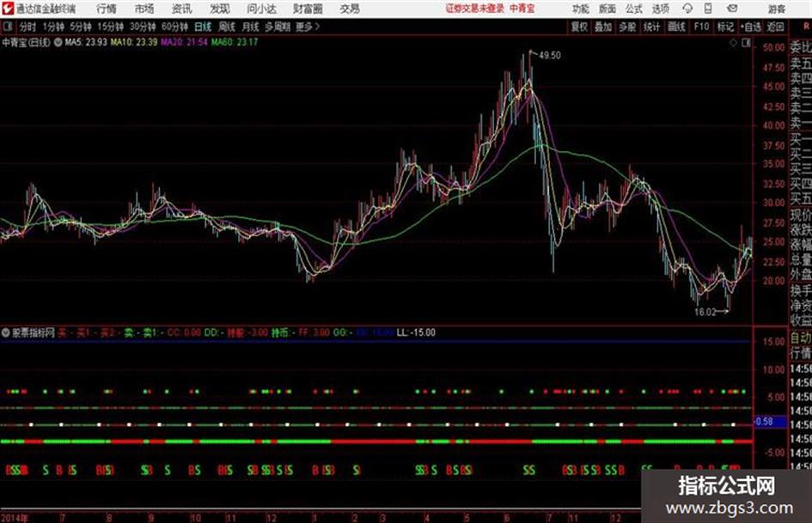Select the 日线 daily chart tab
Image resolution: width=812 pixels, height=523 pixels.
[203, 27]
